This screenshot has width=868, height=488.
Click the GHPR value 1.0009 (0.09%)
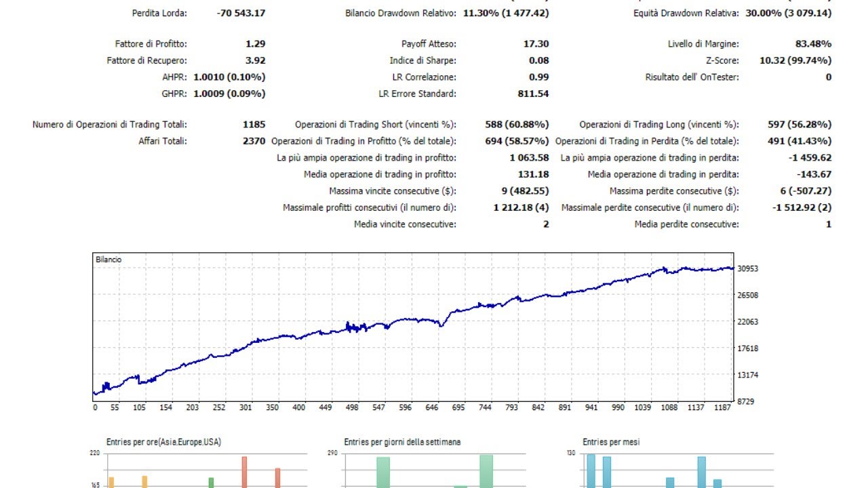229,94
